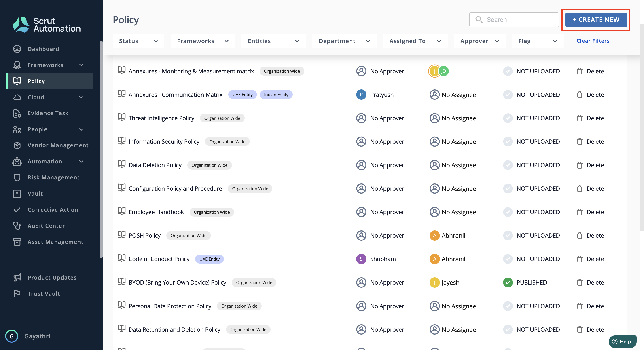Click Organization Wide tag on Employee Handbook
Image resolution: width=644 pixels, height=350 pixels.
[x=212, y=212]
